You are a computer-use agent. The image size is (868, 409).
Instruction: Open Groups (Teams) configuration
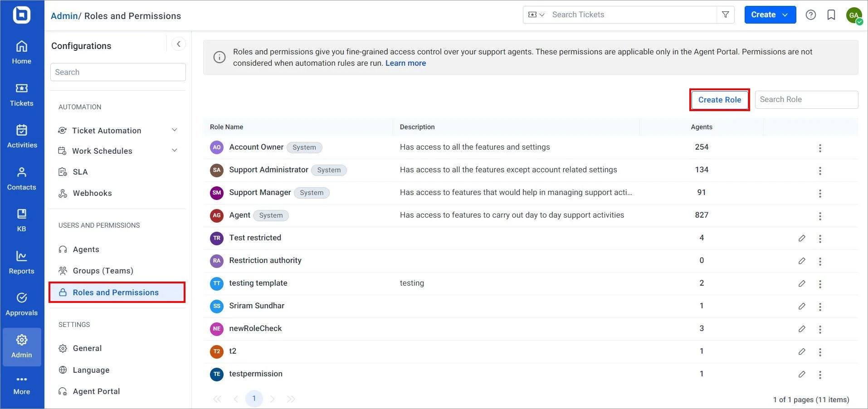103,271
